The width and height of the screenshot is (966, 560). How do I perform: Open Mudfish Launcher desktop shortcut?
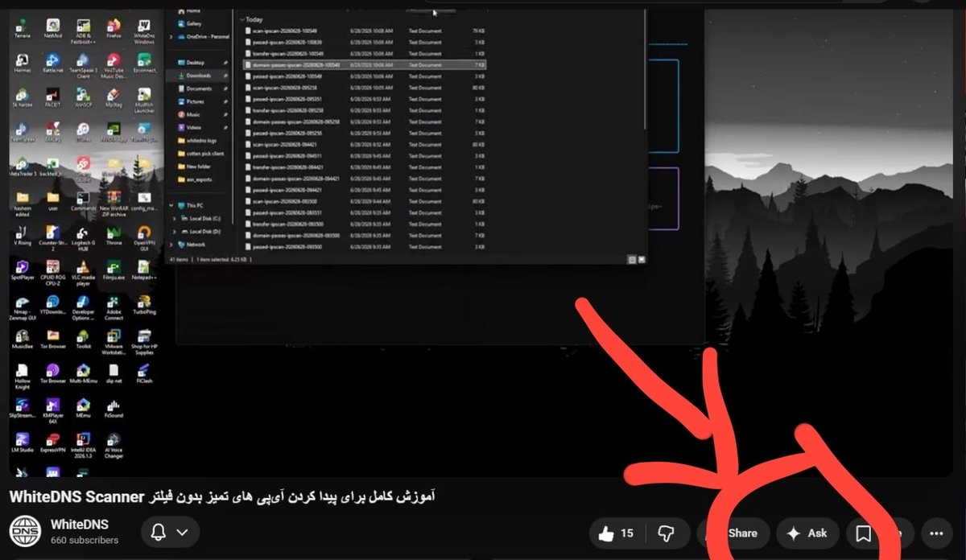tap(144, 98)
